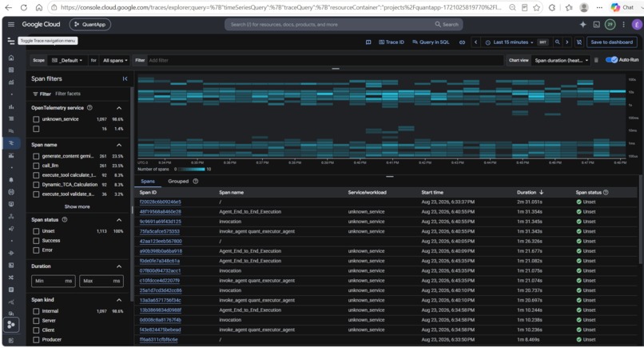Viewport: 644px width, 348px height.
Task: Reload the browser page
Action: pyautogui.click(x=24, y=7)
